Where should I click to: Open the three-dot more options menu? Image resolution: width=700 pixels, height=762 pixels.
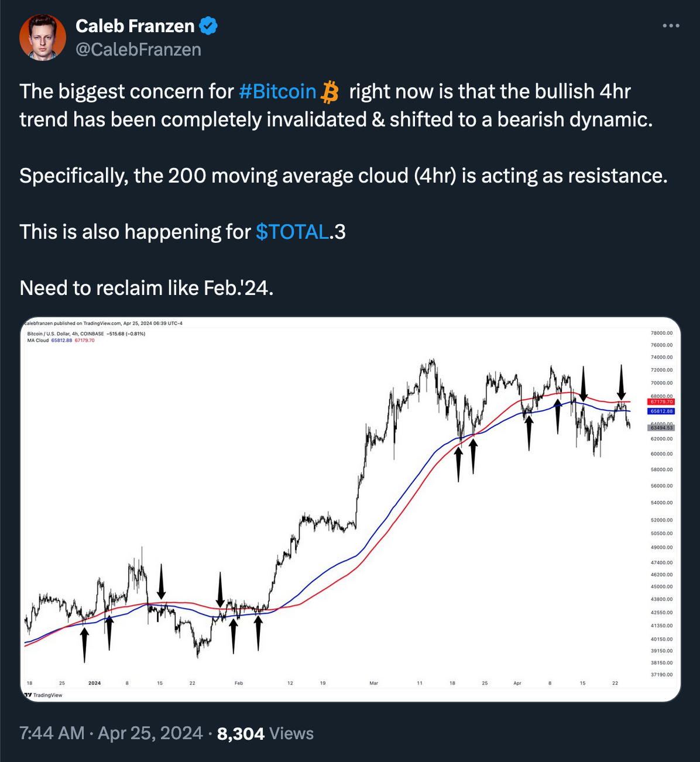[671, 26]
